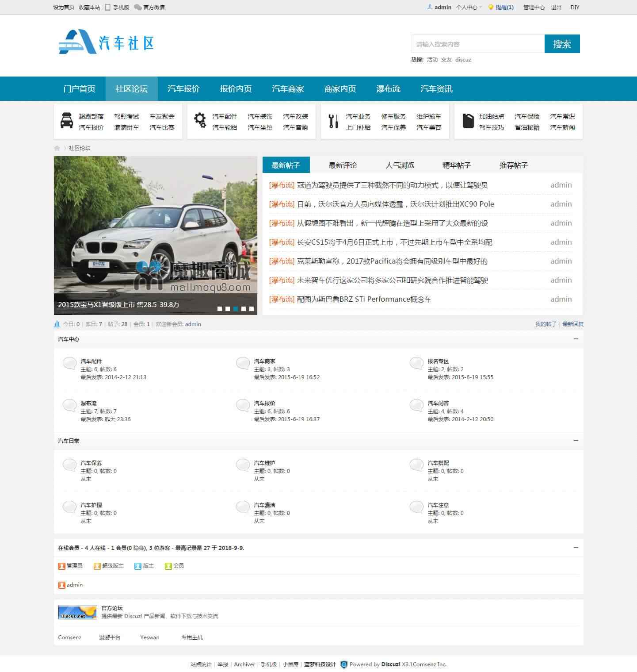The height and width of the screenshot is (672, 637).
Task: Click the 搜索 search button
Action: pos(562,44)
